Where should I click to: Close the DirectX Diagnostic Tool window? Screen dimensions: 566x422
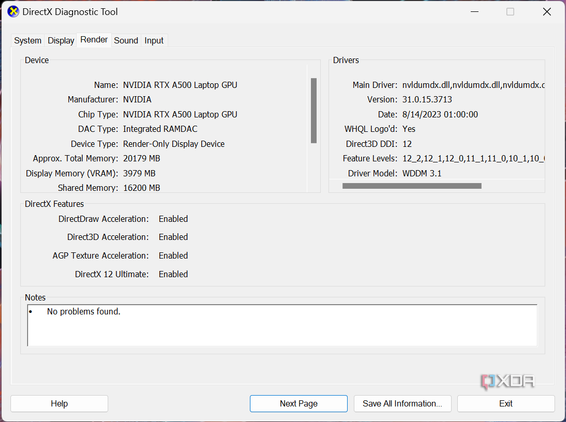click(547, 12)
